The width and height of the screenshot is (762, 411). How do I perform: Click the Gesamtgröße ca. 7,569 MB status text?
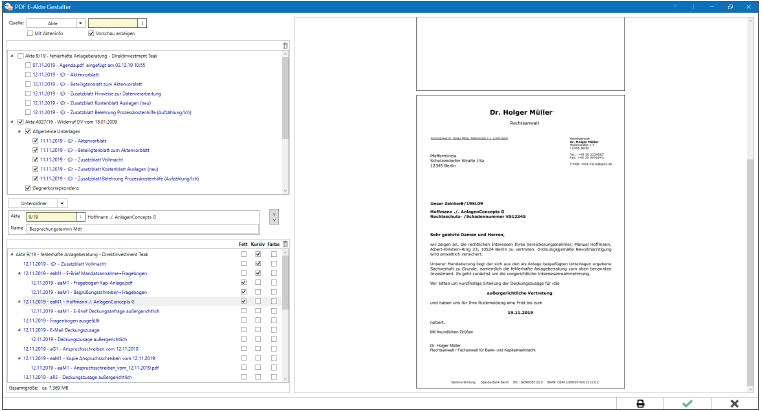coord(38,388)
